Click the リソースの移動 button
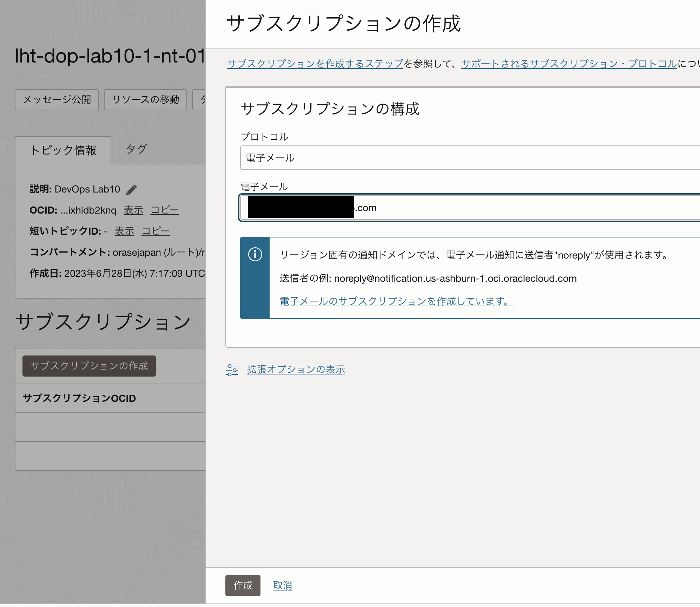This screenshot has height=607, width=700. (145, 100)
